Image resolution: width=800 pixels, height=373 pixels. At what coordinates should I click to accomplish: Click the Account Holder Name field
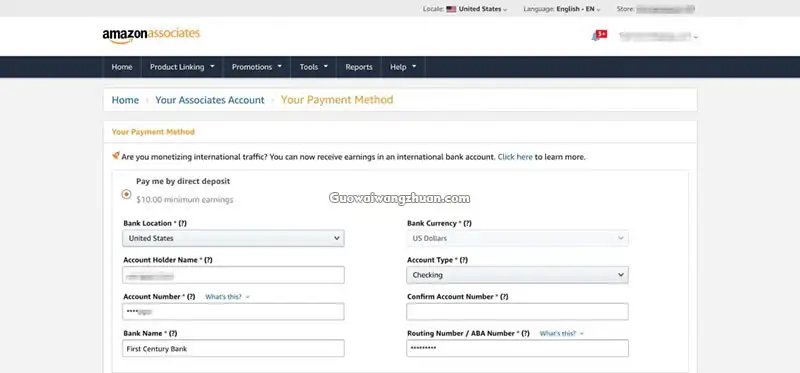(233, 275)
